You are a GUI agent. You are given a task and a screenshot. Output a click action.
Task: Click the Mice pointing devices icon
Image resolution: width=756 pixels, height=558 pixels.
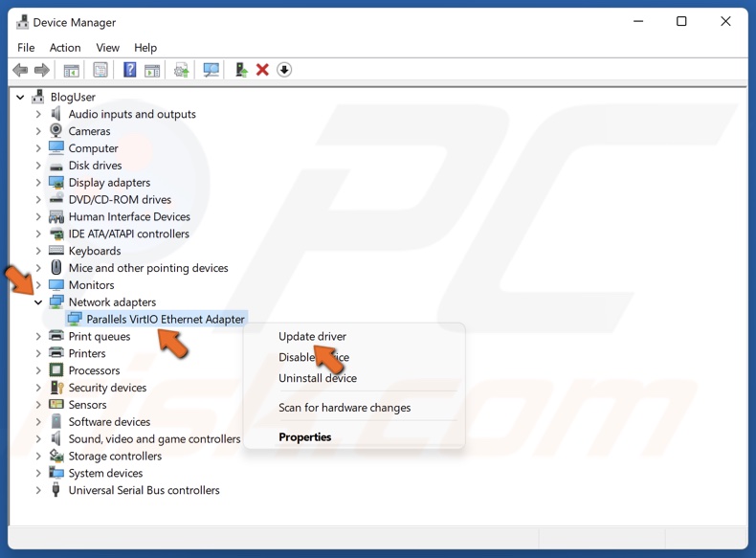pos(56,267)
